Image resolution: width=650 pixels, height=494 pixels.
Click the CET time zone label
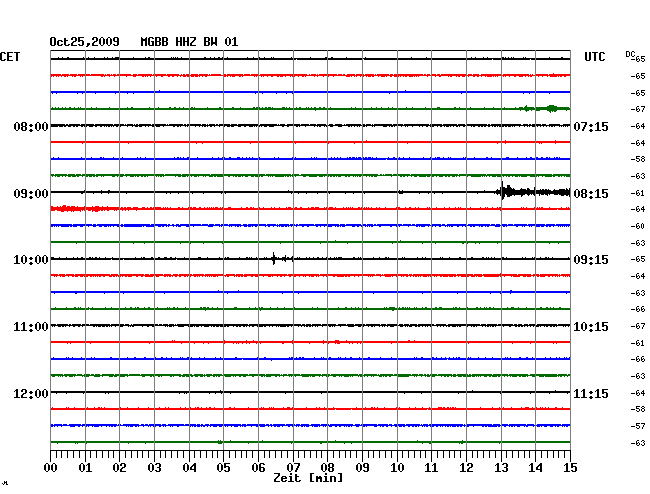click(10, 57)
